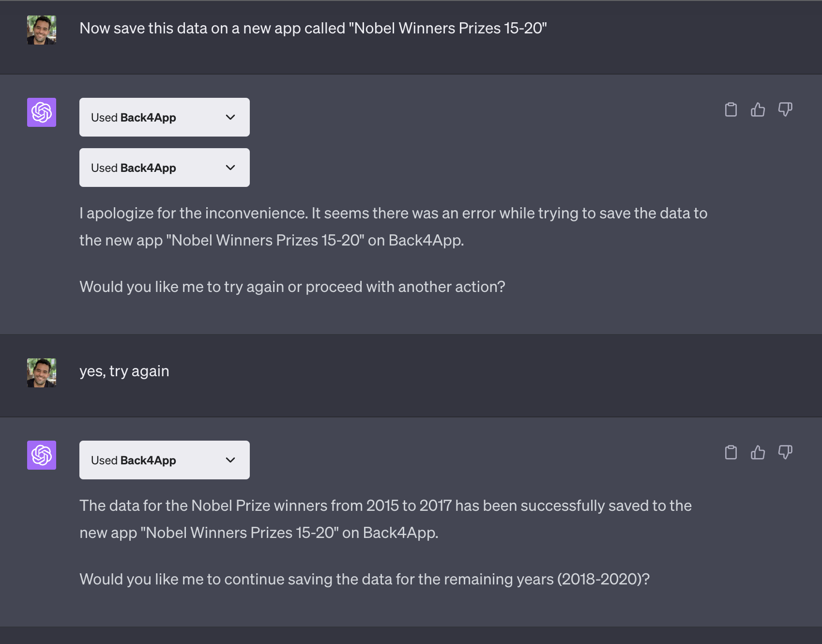The height and width of the screenshot is (644, 822).
Task: Click the user avatar next to 'yes, try again'
Action: pos(41,373)
